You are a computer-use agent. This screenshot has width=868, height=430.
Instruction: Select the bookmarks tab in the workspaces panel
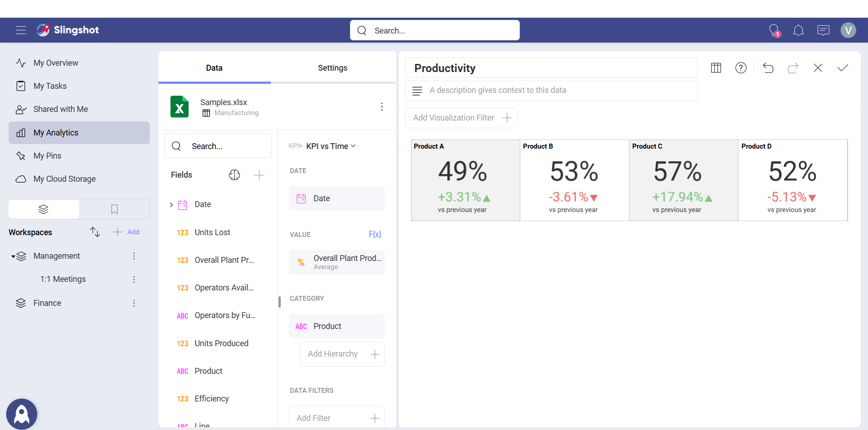114,209
